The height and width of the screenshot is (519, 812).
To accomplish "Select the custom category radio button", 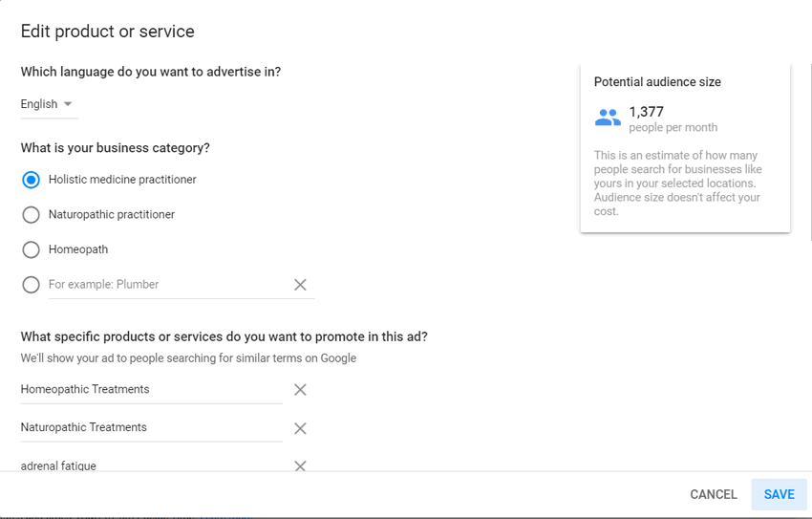I will [x=32, y=285].
